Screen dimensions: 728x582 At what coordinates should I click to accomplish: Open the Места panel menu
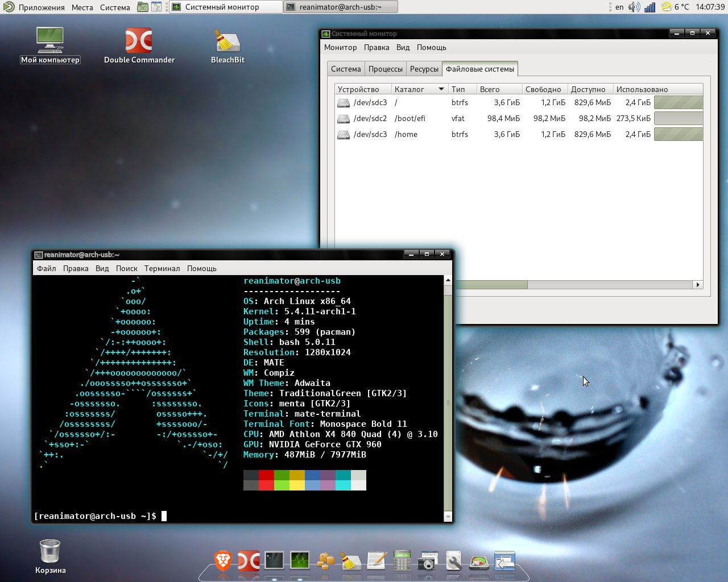tap(82, 7)
